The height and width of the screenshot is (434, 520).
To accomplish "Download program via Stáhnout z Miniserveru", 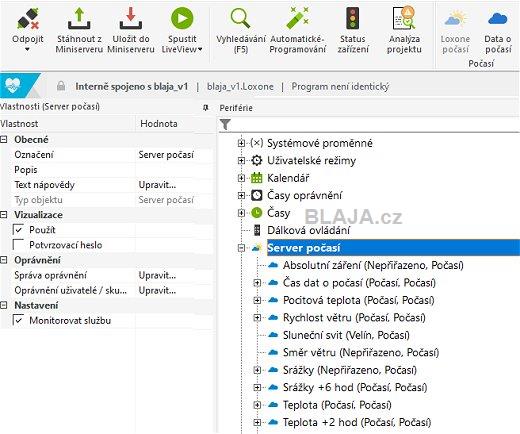I will (x=79, y=19).
